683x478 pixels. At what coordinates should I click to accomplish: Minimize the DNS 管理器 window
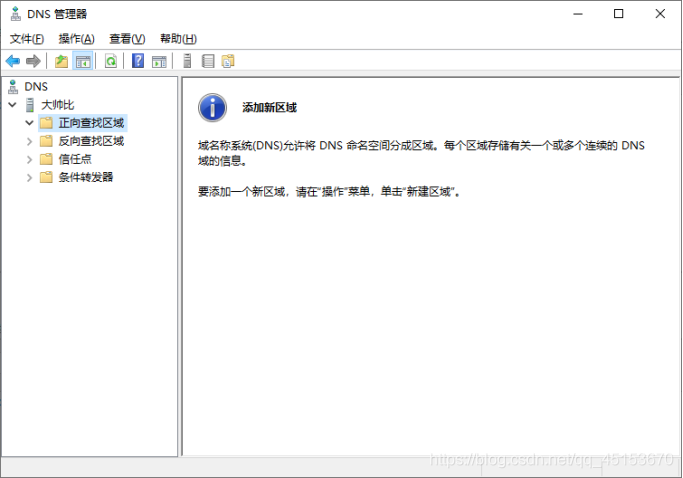pos(578,14)
